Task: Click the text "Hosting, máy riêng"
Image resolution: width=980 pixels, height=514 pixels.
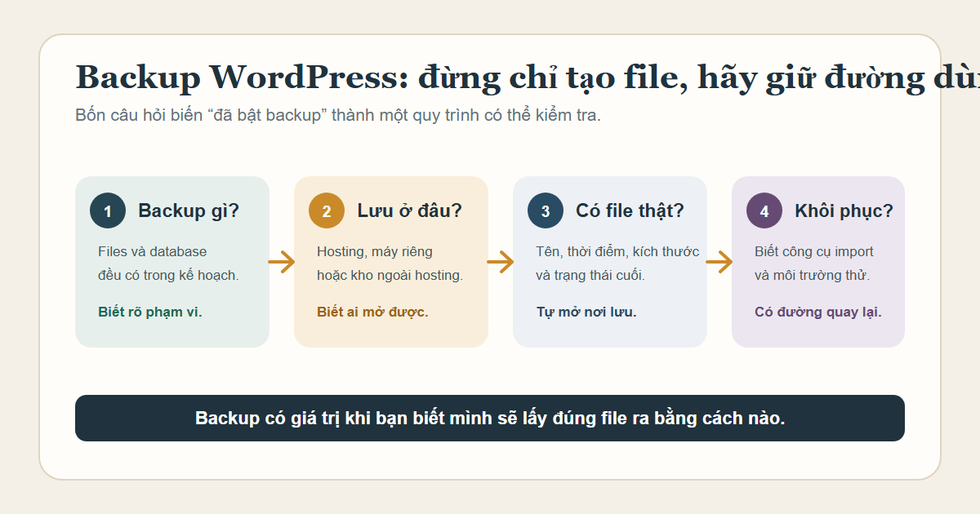Action: [375, 251]
